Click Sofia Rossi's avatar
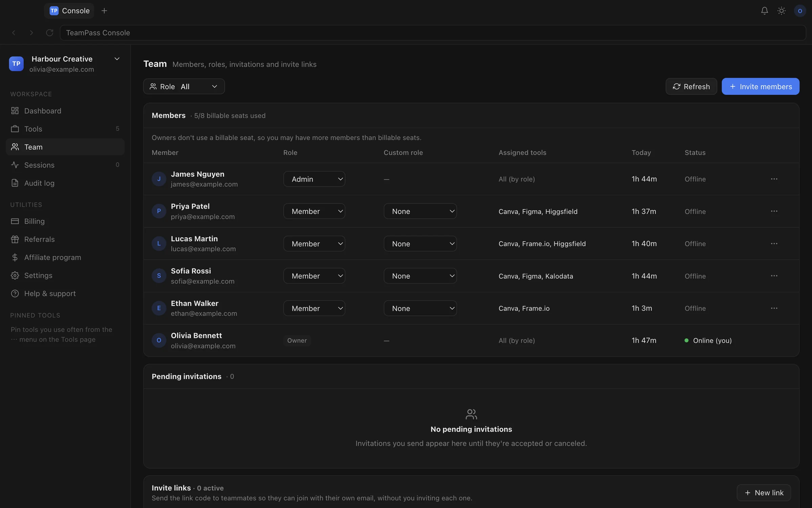The height and width of the screenshot is (508, 812). point(159,276)
